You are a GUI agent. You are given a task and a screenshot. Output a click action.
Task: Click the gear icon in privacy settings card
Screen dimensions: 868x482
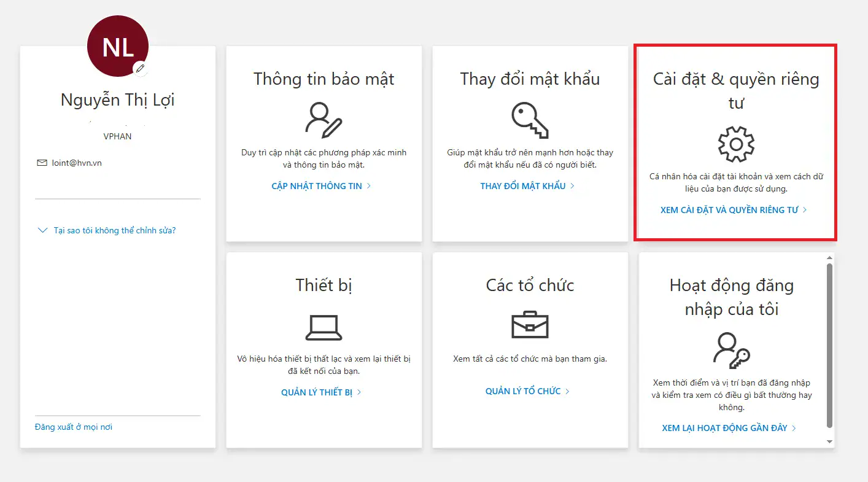735,144
